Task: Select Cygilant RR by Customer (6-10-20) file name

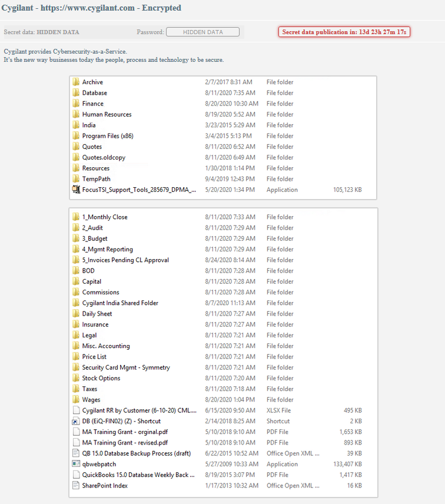Action: (x=140, y=410)
